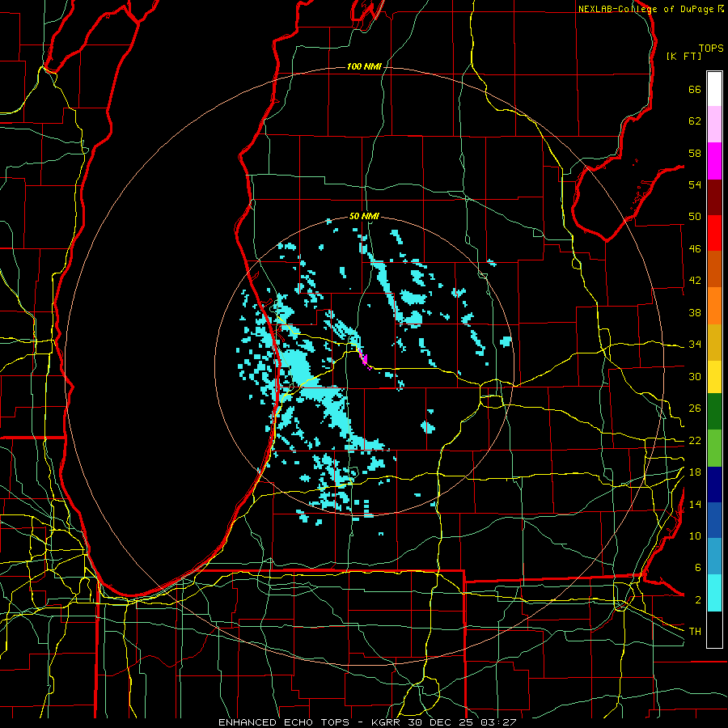The width and height of the screenshot is (728, 728).
Task: Click the '14' legend value
Action: (x=695, y=504)
